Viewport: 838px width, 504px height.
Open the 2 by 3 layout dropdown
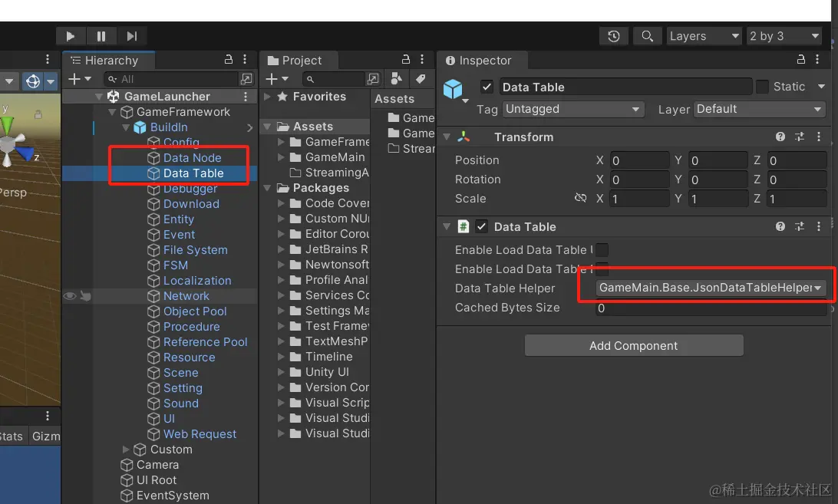point(784,36)
